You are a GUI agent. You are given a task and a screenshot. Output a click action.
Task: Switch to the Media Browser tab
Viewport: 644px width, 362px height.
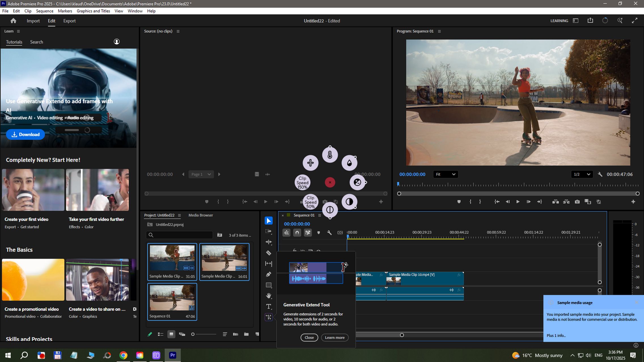(x=200, y=215)
